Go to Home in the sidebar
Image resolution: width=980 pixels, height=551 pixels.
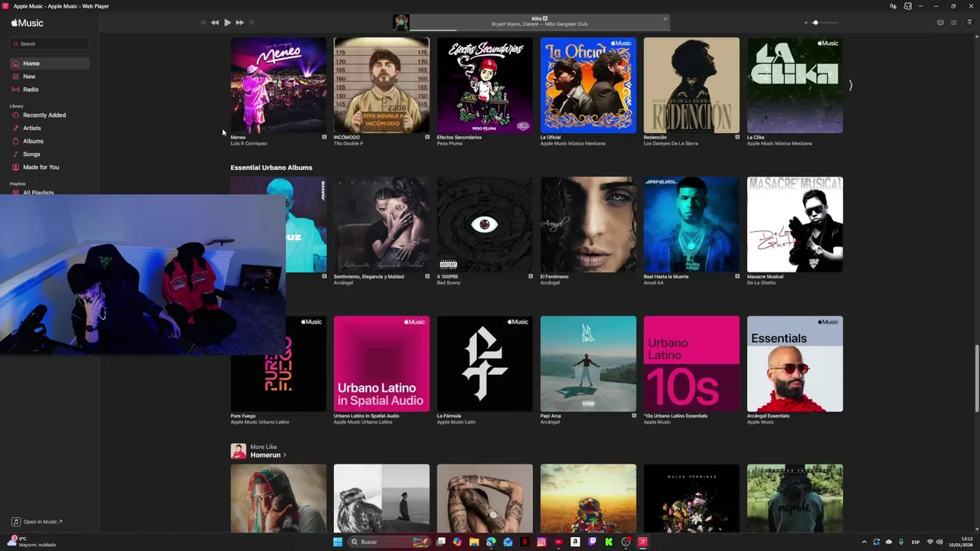coord(50,64)
